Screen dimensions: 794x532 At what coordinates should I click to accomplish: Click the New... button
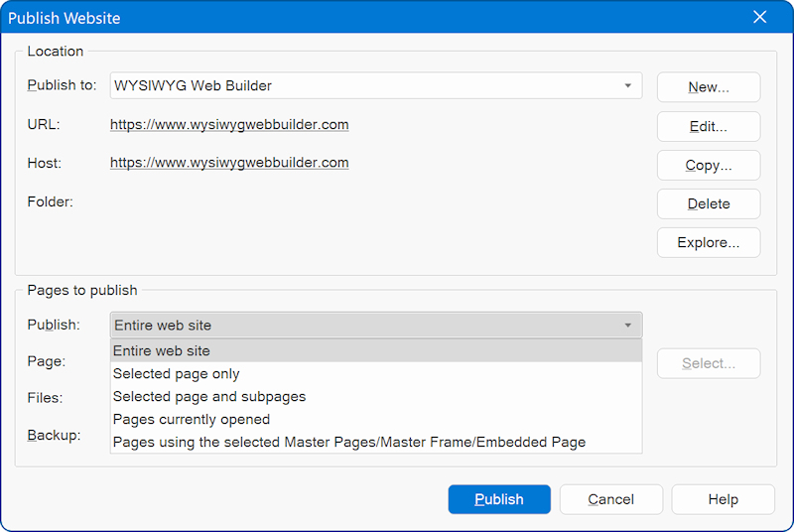pos(709,87)
